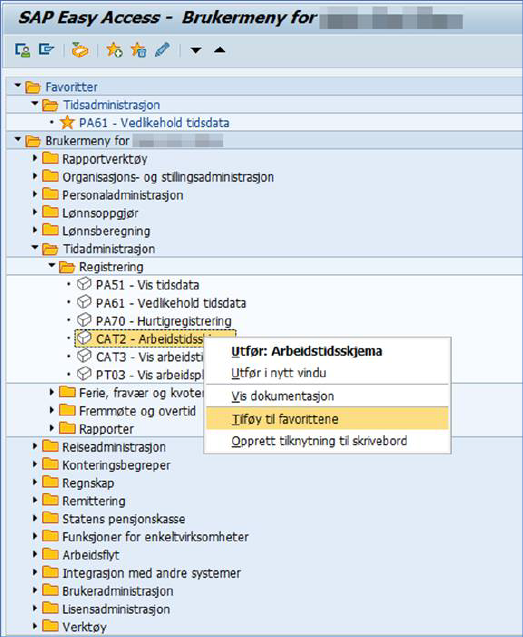Choose Opprett tilknytning til skrivebord
This screenshot has width=523, height=637.
coord(319,441)
